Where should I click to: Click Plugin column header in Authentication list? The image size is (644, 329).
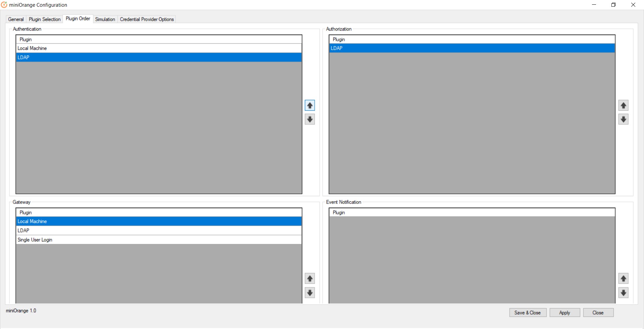point(159,40)
